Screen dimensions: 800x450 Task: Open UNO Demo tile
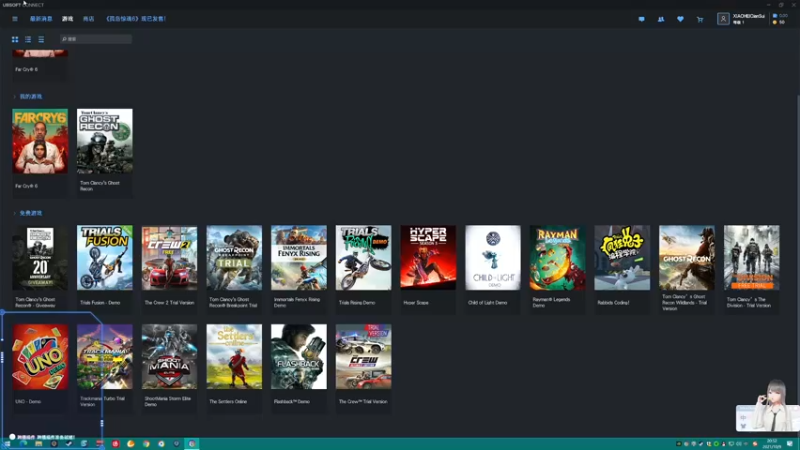tap(40, 367)
